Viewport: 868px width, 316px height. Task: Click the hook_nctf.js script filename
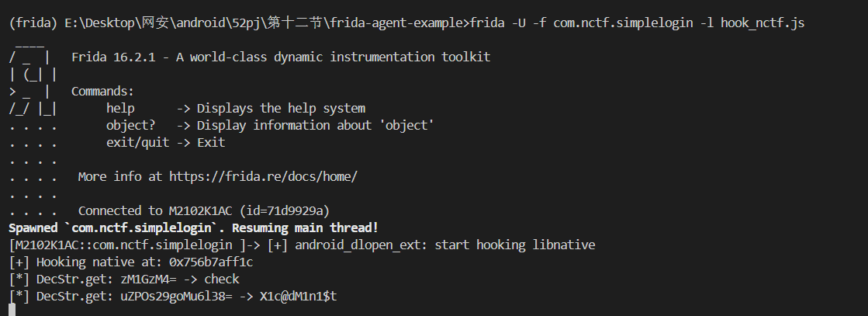(x=763, y=23)
